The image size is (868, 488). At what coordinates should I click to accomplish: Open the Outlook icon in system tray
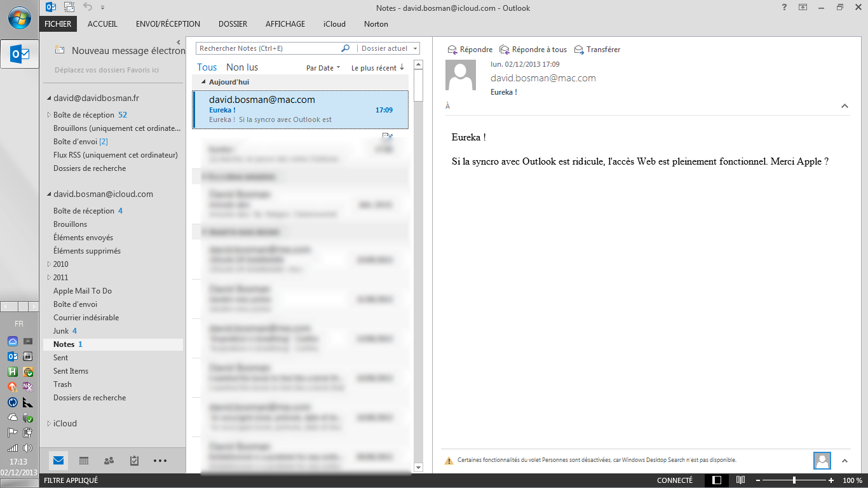pos(12,356)
